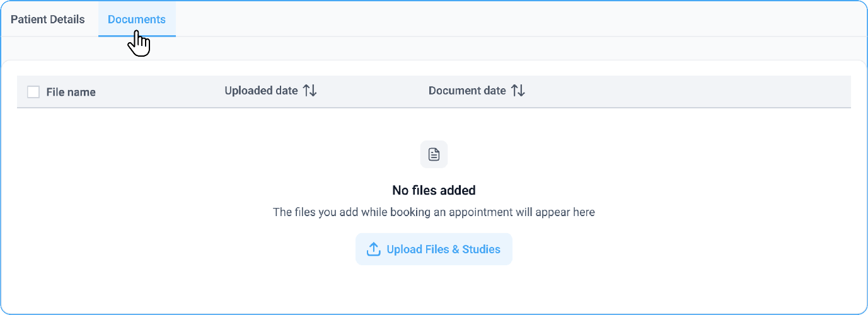868x315 pixels.
Task: Click the blue underline under Documents tab
Action: point(137,36)
